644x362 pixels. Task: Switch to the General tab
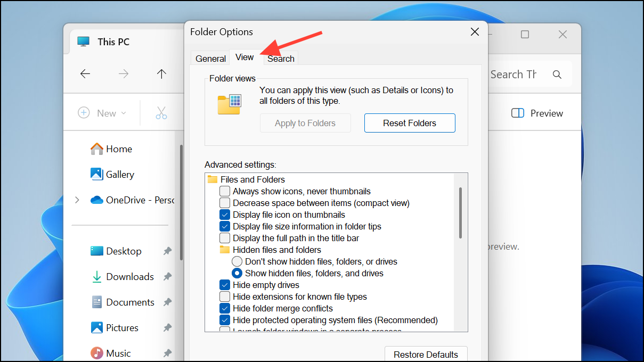[x=210, y=59]
